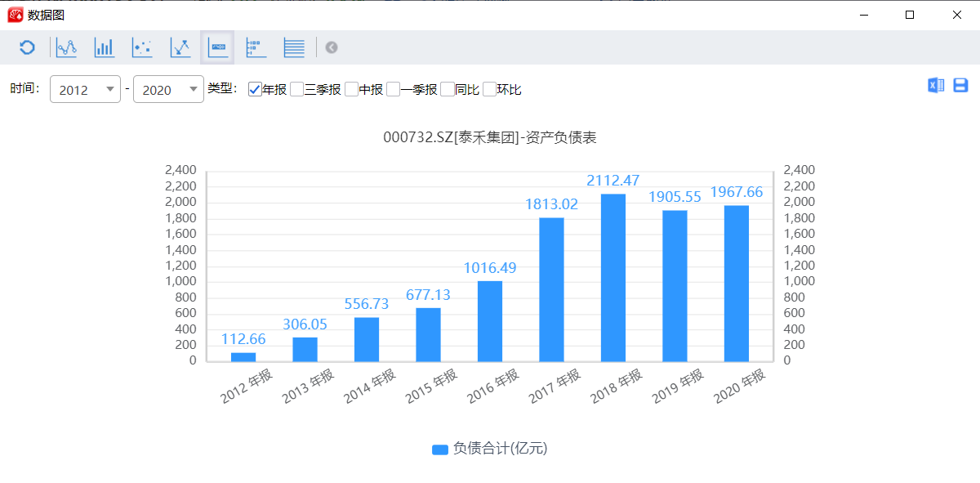This screenshot has width=980, height=483.
Task: Select the line-with-markers trend chart icon
Action: coord(180,47)
